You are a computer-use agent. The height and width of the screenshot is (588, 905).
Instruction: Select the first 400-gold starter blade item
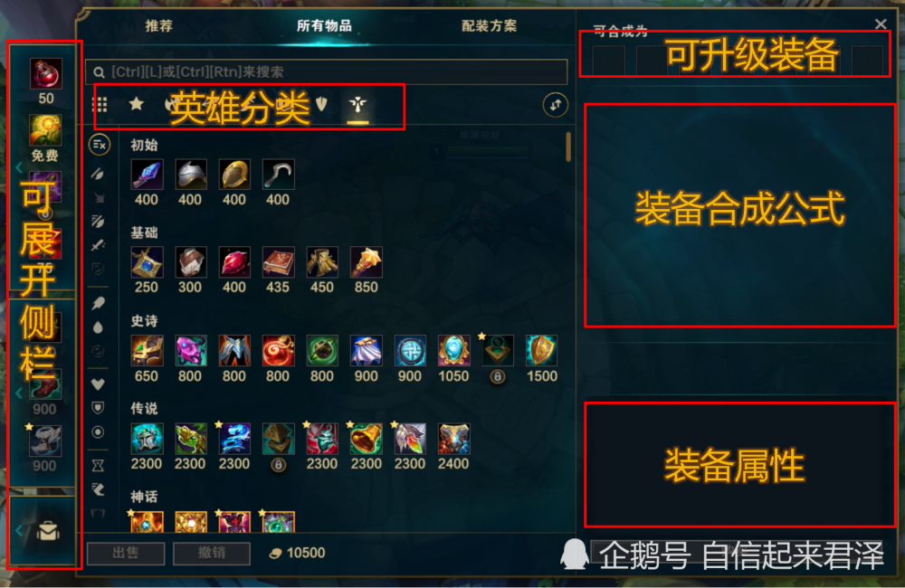[x=147, y=175]
